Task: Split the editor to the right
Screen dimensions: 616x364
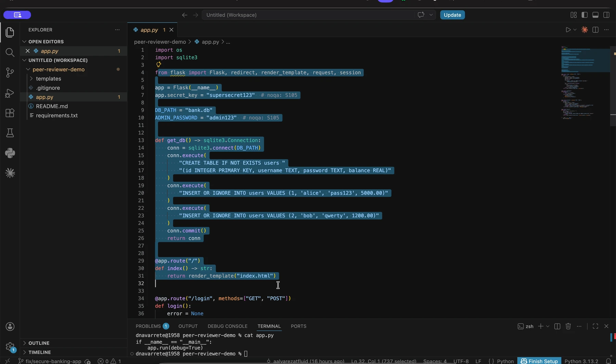Action: (x=595, y=30)
